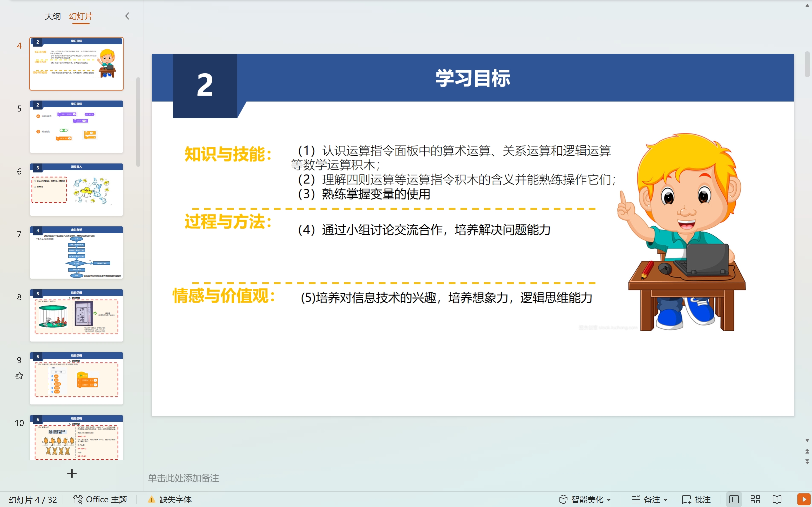Screen dimensions: 812x507
Task: Open the 智能美化 dropdown
Action: coord(585,500)
